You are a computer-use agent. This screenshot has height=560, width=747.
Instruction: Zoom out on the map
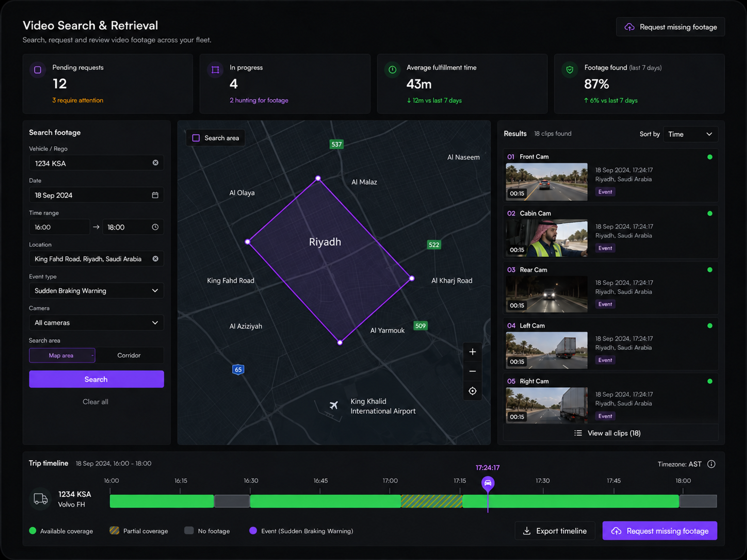pyautogui.click(x=473, y=371)
